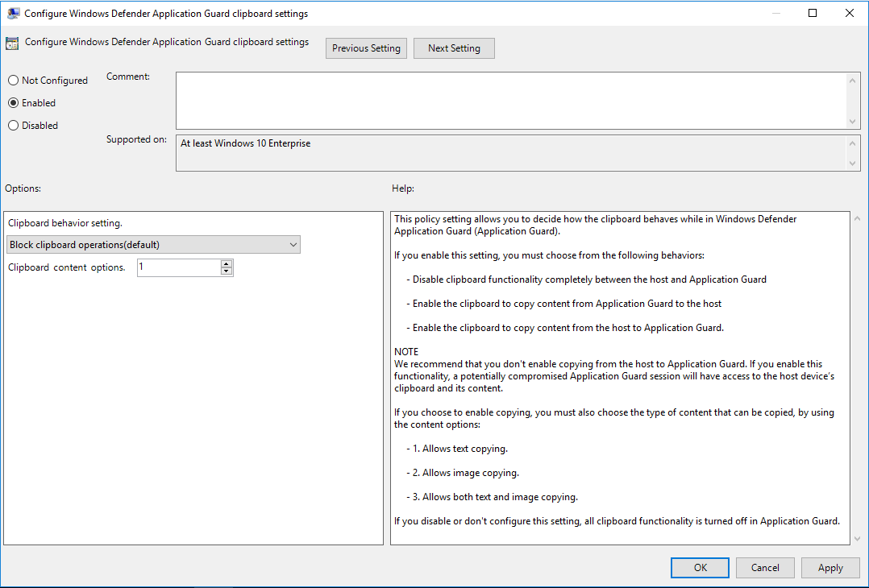Click the Supported on scroll-up arrow
The image size is (869, 588).
[x=852, y=144]
